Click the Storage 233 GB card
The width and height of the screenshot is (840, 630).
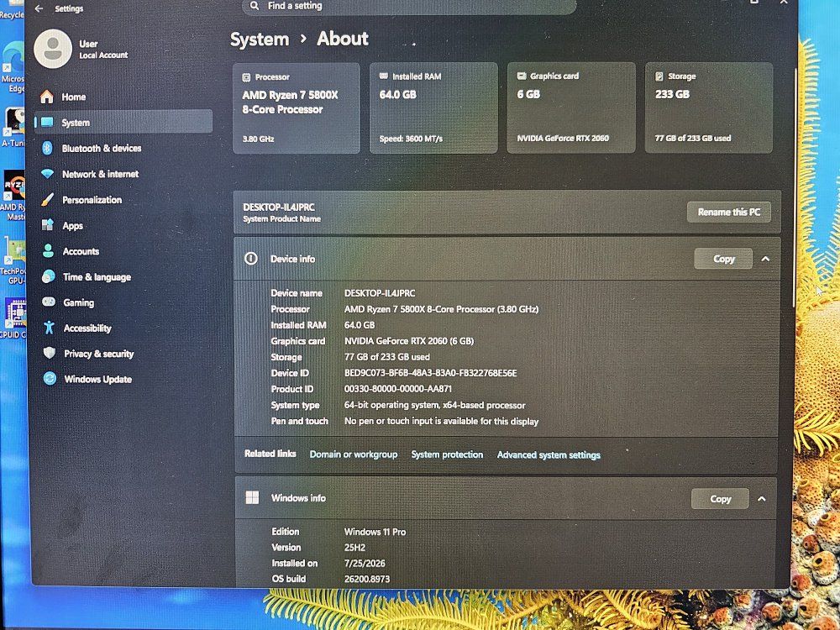click(x=709, y=108)
